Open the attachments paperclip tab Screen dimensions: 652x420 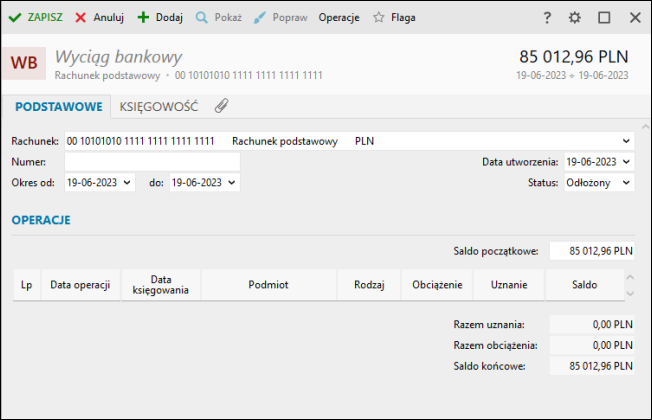[222, 106]
